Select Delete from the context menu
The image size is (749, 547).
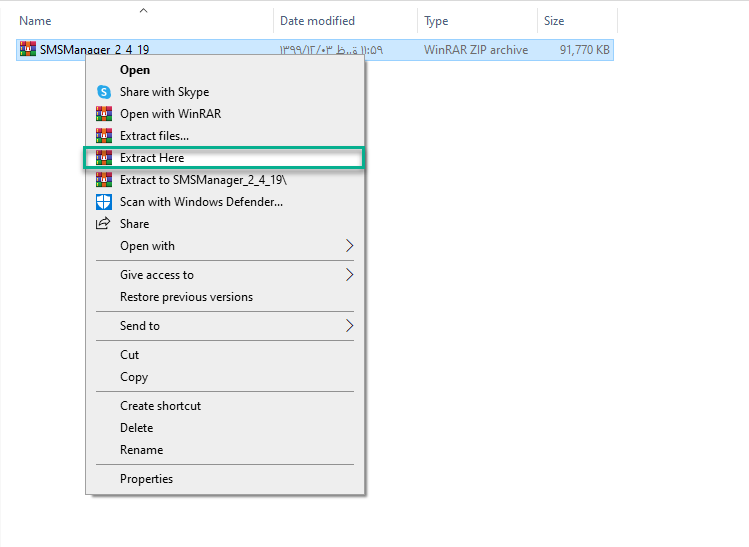click(225, 428)
